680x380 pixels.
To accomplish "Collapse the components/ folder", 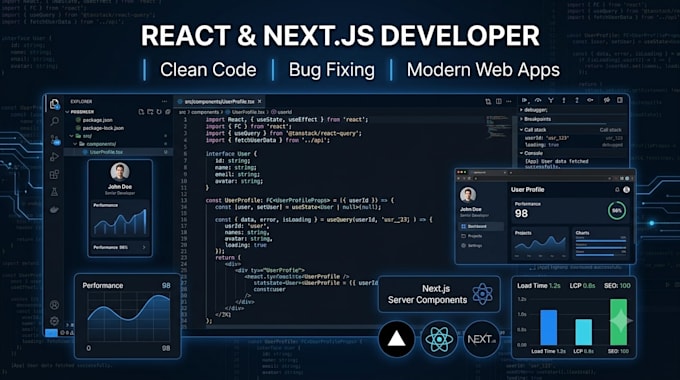I will click(75, 144).
